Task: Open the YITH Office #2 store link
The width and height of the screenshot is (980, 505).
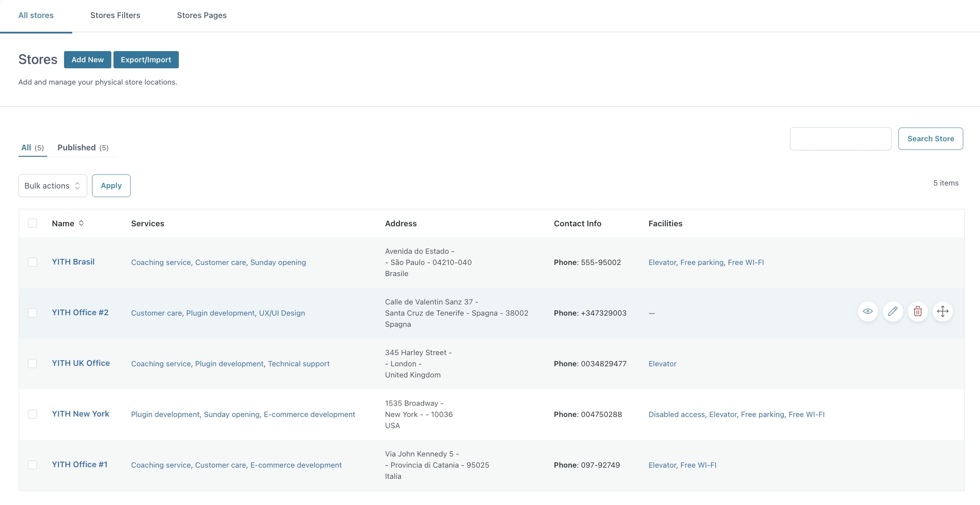Action: point(80,313)
